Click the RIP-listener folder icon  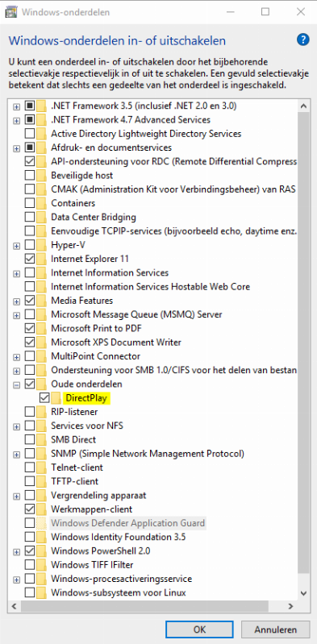[41, 412]
